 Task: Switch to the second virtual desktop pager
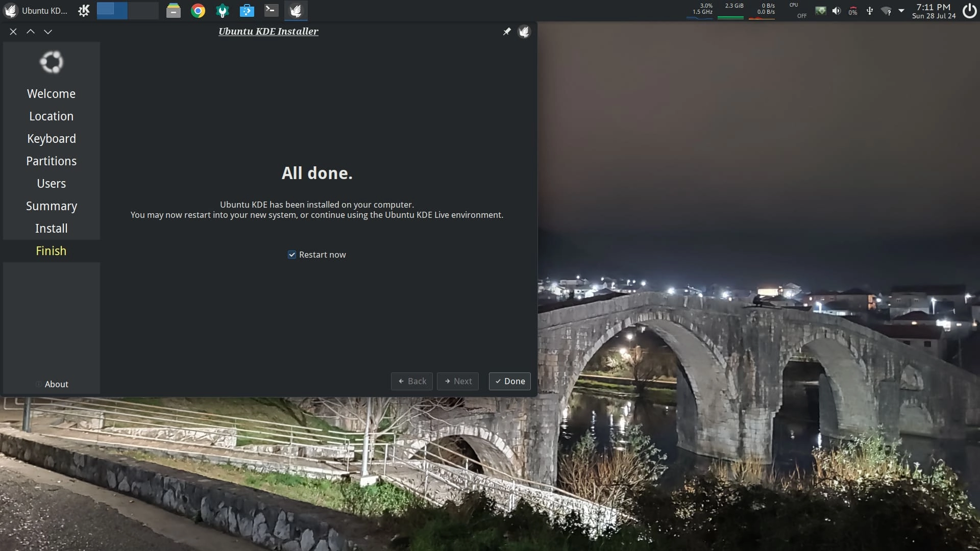pos(143,10)
